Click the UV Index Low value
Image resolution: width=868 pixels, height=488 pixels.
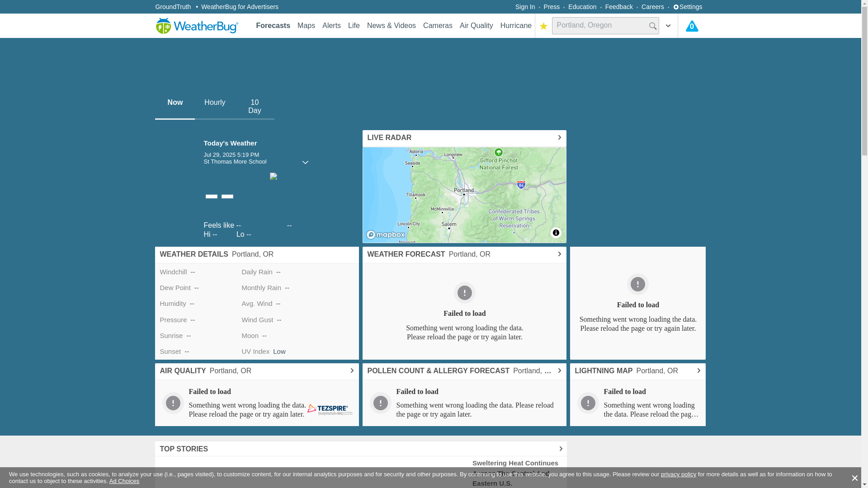point(279,352)
